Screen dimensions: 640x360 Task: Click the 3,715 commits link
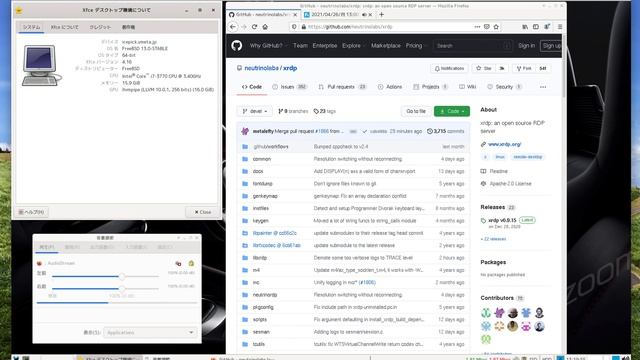445,131
